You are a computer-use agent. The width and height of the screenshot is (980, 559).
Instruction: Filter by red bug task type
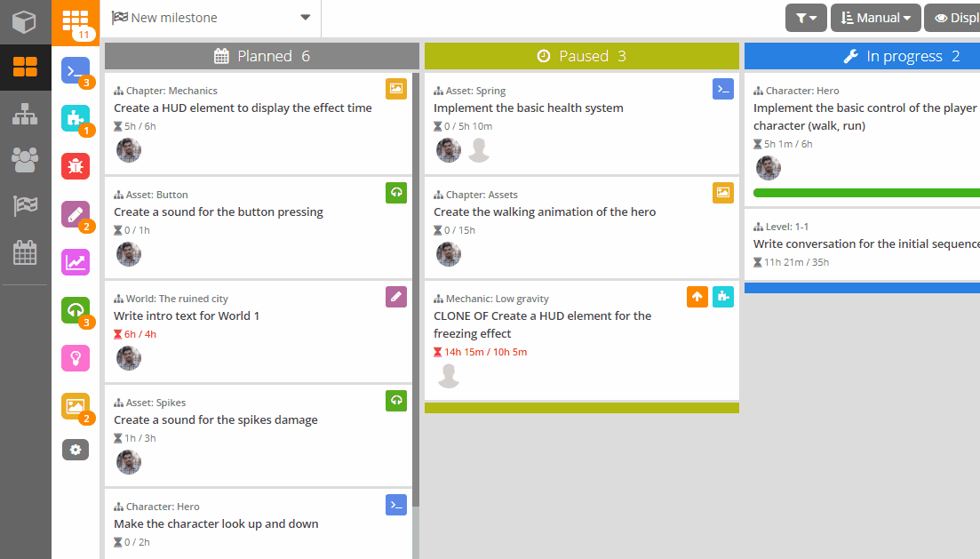pos(76,166)
